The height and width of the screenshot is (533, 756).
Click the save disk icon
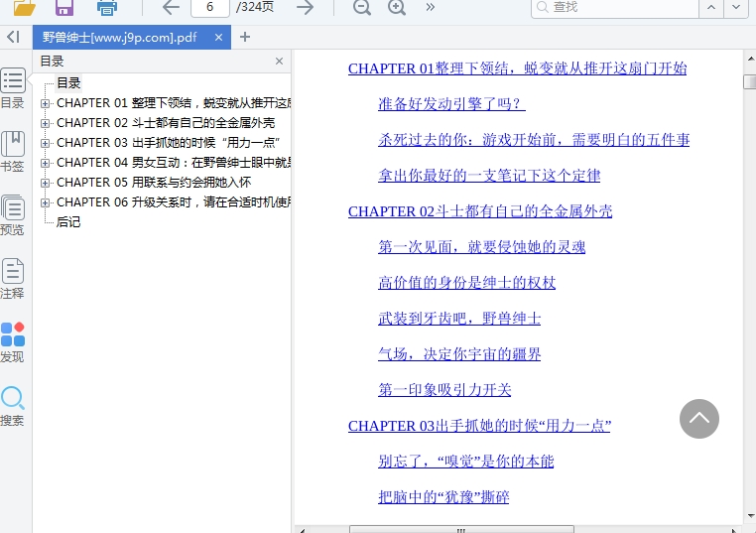pyautogui.click(x=64, y=8)
